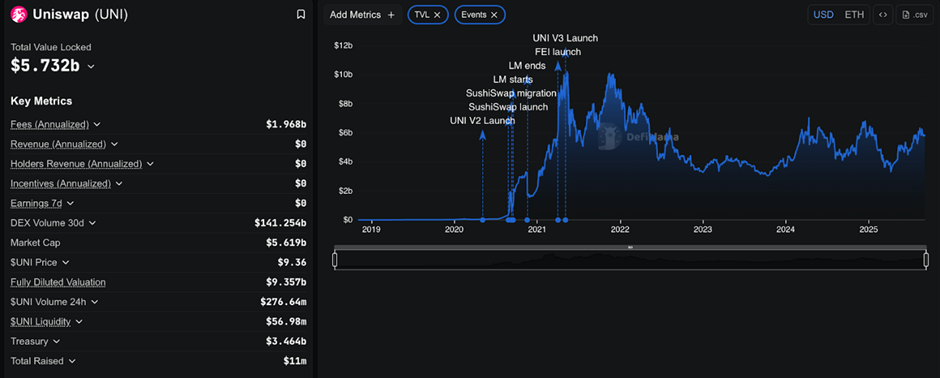Open the embed code icon button
Screen dimensions: 940x378
coord(882,15)
